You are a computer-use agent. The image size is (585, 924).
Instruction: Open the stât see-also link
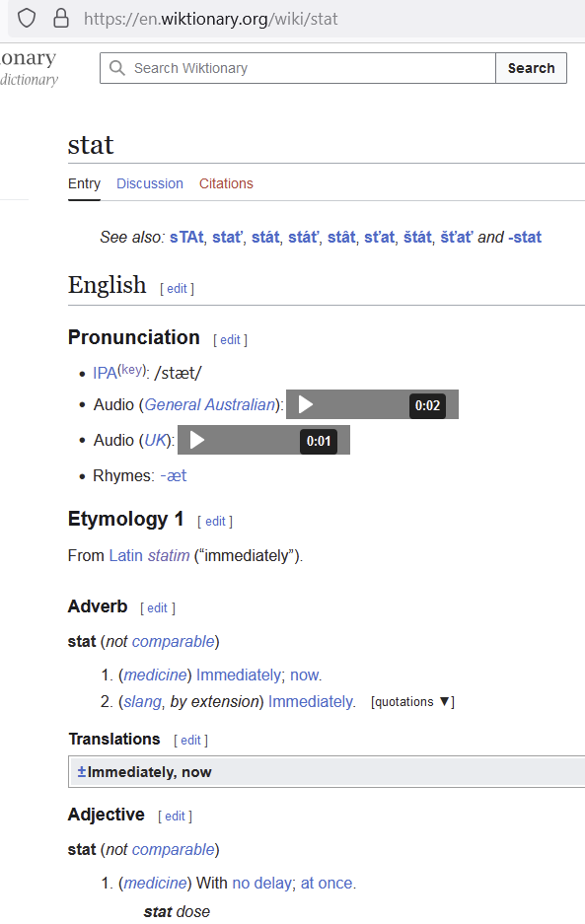tap(341, 237)
